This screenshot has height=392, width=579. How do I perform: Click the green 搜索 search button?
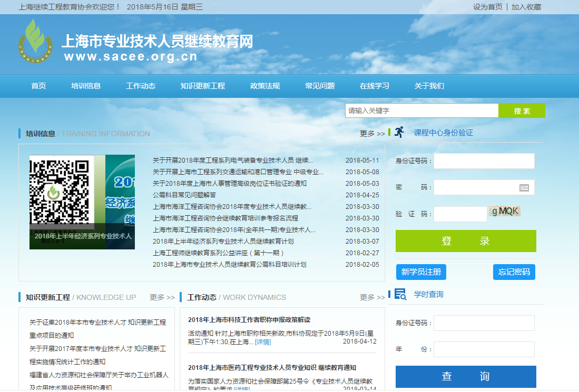click(x=522, y=111)
